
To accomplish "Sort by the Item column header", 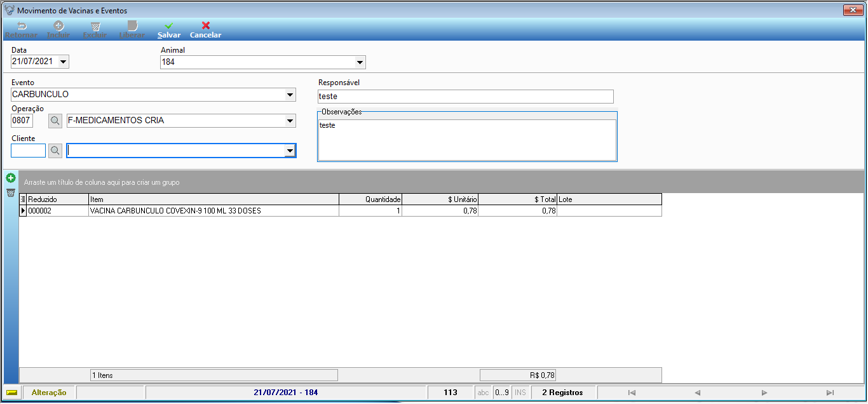I will tap(214, 199).
